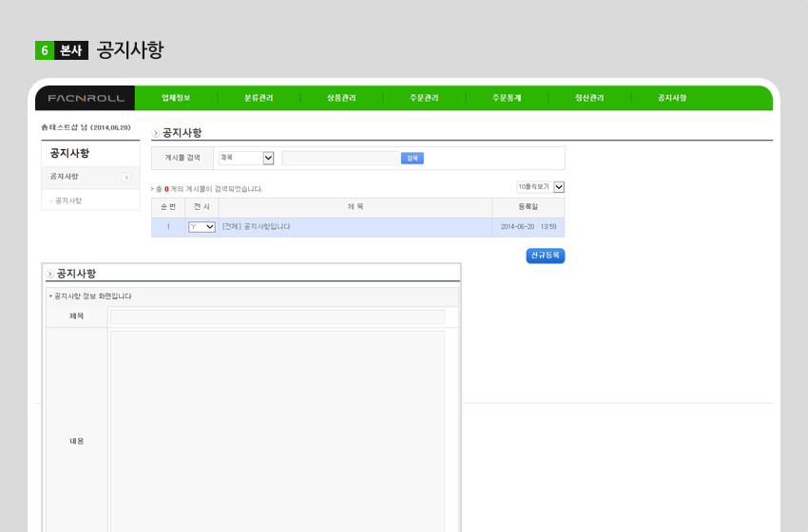Open the 전시 Y dropdown in row 1
This screenshot has width=808, height=532.
(202, 227)
